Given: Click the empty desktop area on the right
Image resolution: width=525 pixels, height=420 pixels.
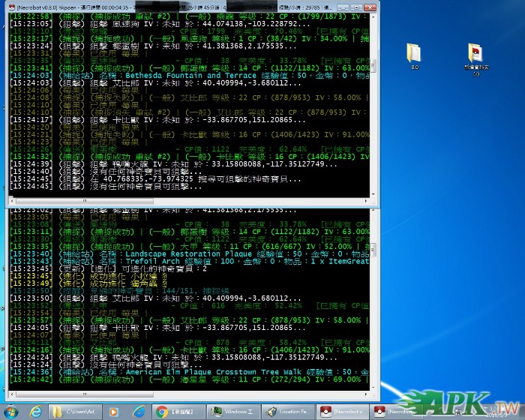Looking at the screenshot, I should pyautogui.click(x=450, y=225).
